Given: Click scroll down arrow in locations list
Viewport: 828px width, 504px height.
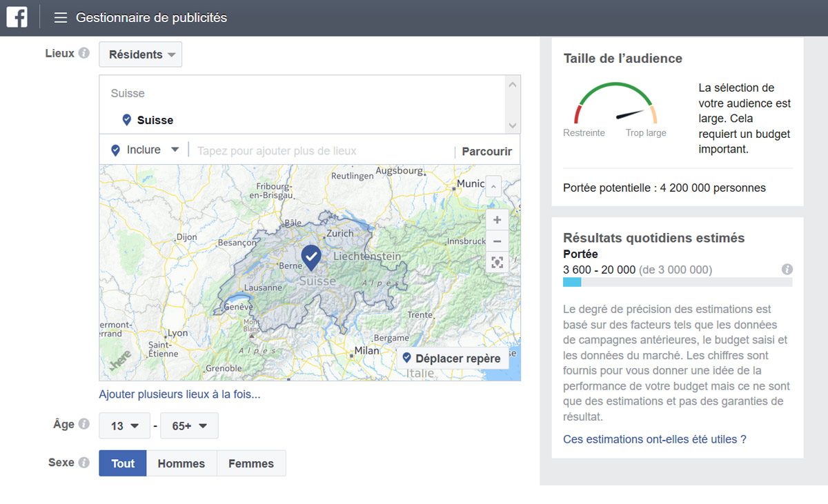Looking at the screenshot, I should [x=512, y=125].
